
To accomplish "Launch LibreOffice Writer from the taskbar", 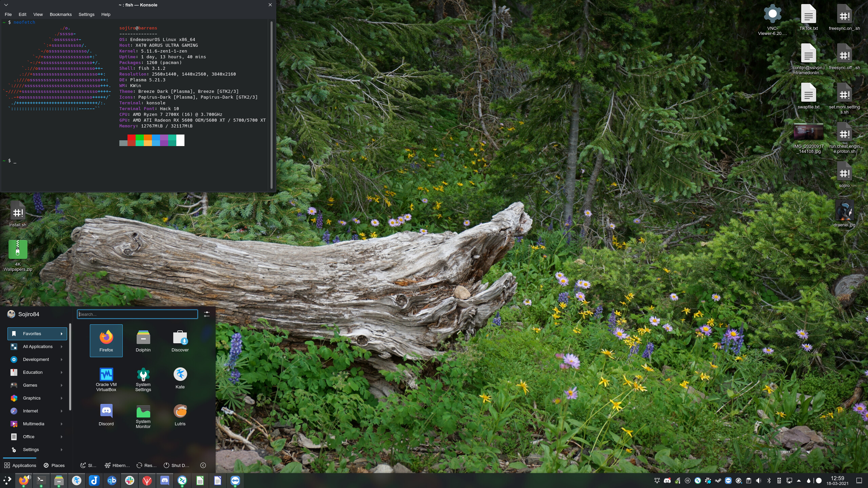I will (218, 480).
